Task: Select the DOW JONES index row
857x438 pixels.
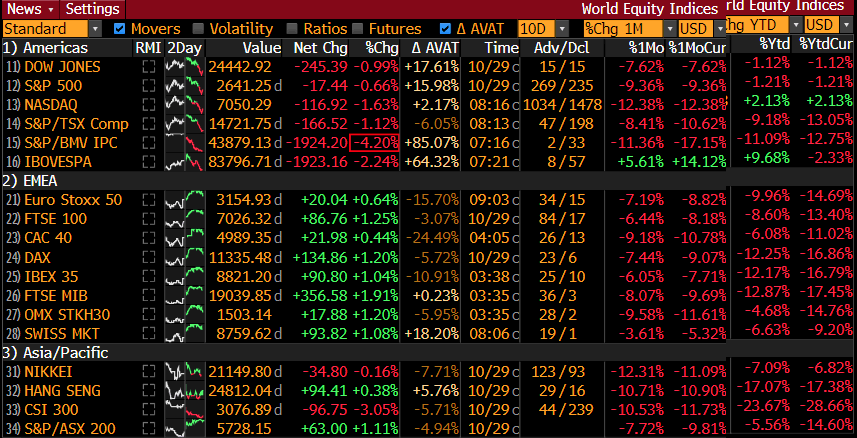Action: tap(62, 67)
